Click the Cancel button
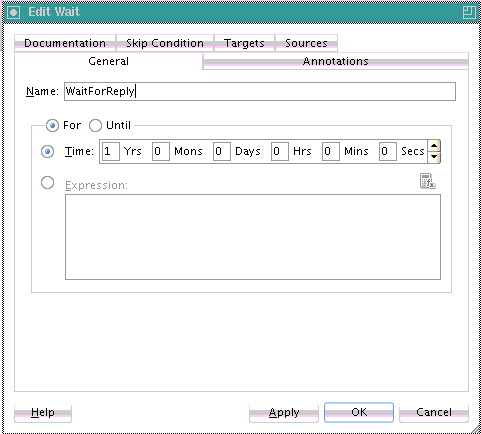The image size is (481, 434). coord(434,412)
